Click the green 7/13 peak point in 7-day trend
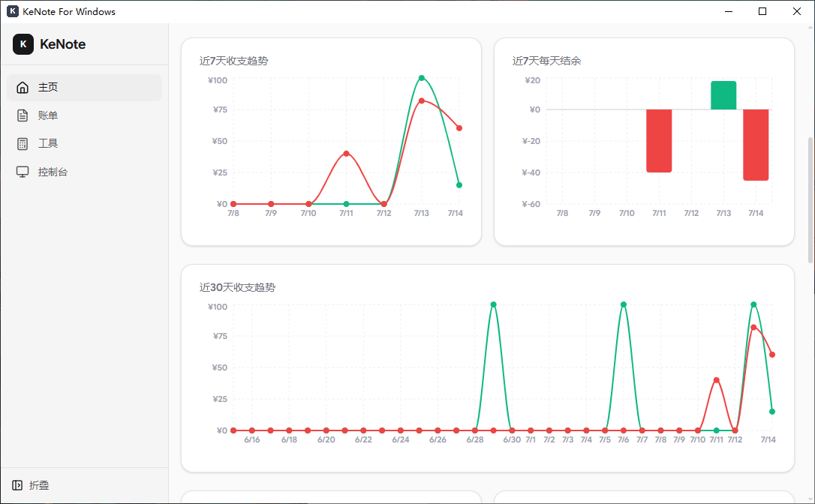Image resolution: width=815 pixels, height=504 pixels. coord(422,78)
